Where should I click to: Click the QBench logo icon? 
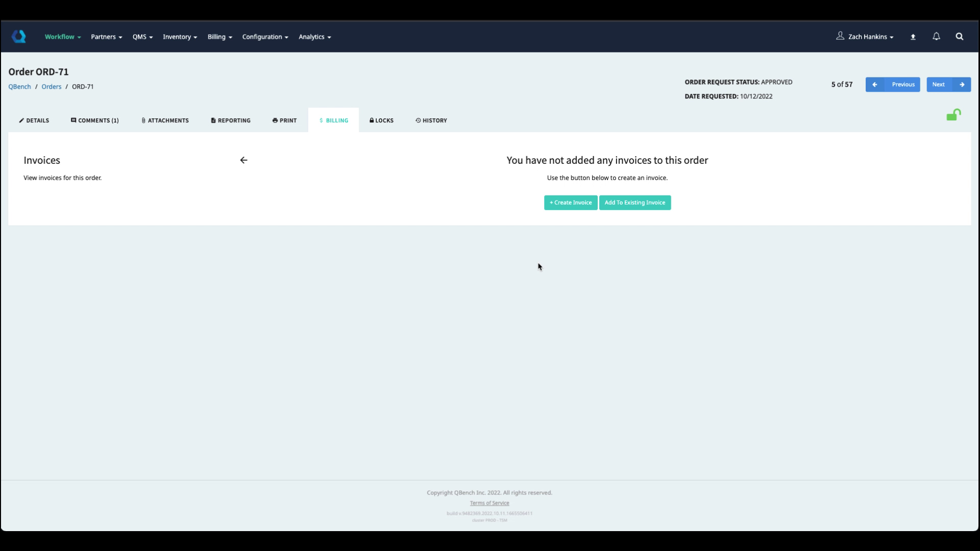point(19,36)
